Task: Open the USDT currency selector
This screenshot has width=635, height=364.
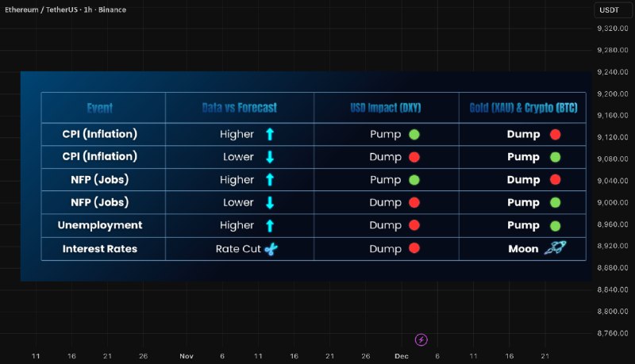Action: (609, 10)
